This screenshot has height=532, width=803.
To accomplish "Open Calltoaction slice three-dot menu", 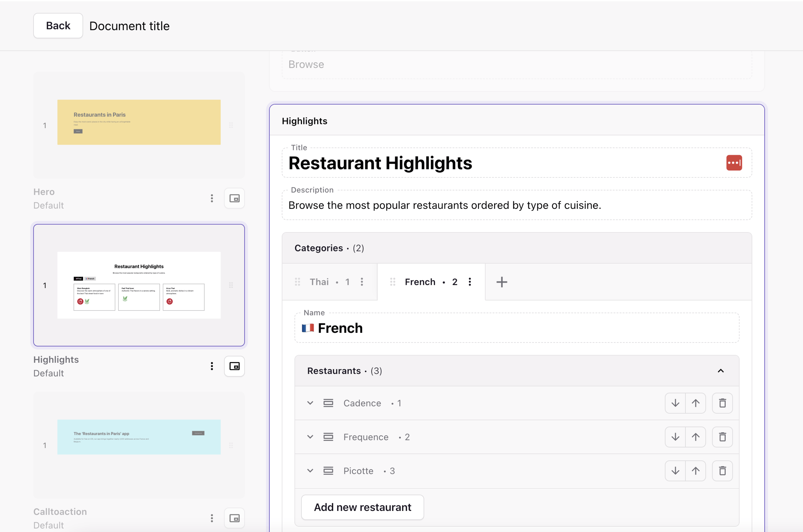I will pos(212,518).
